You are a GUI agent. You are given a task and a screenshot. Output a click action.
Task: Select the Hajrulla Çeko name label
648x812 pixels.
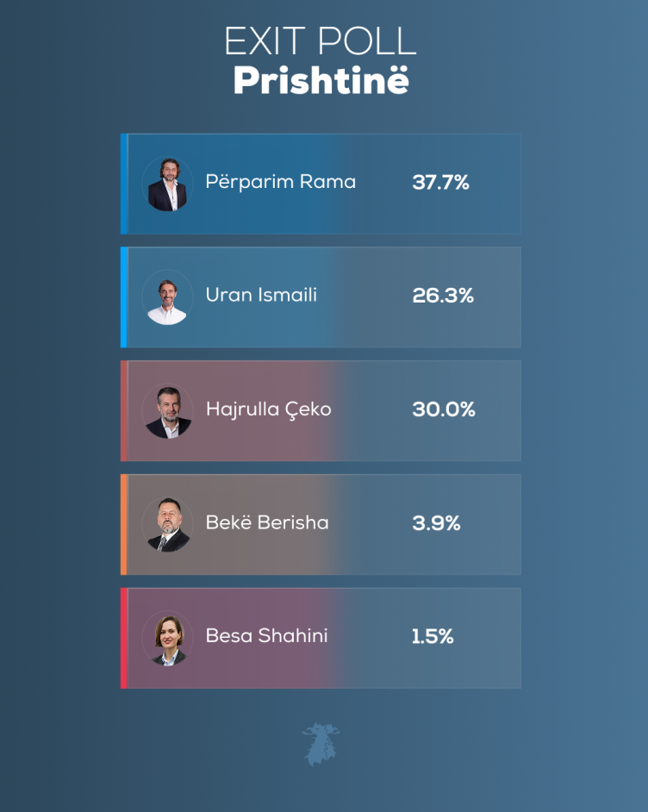point(268,409)
